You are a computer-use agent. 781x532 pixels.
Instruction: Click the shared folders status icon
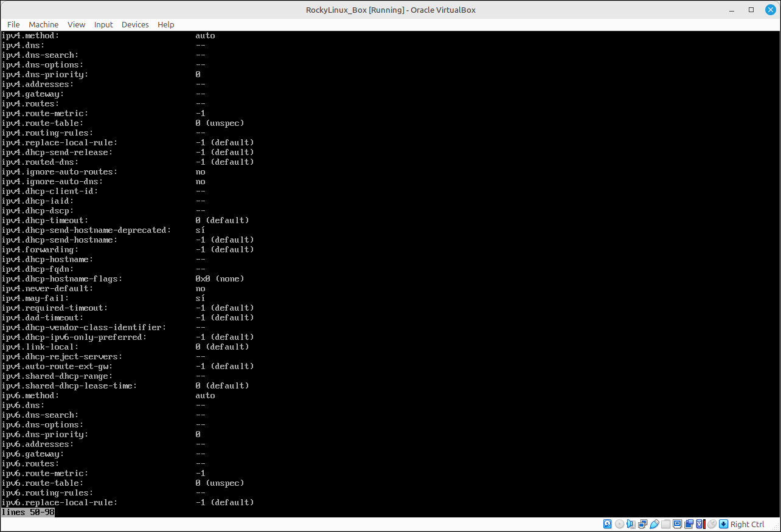(x=666, y=524)
